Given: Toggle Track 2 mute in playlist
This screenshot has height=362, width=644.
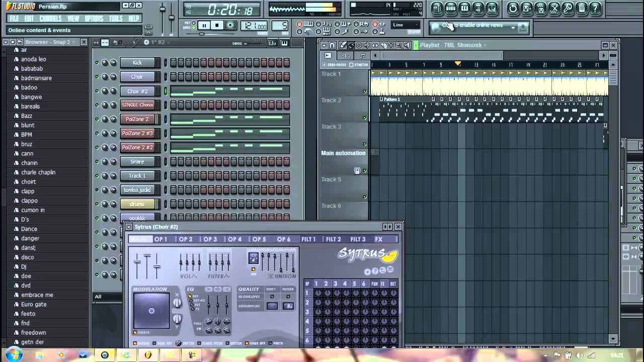Looking at the screenshot, I should [x=364, y=118].
